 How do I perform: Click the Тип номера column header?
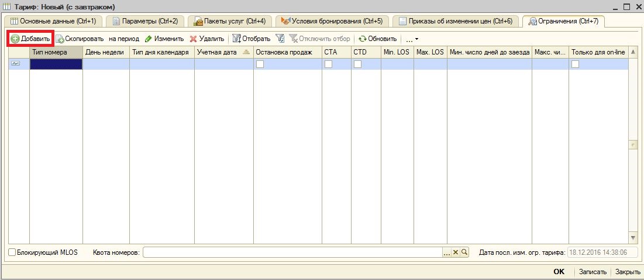click(x=56, y=52)
